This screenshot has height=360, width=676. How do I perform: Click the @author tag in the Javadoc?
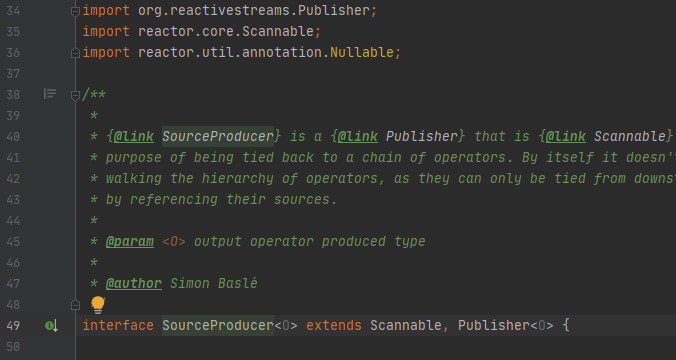tap(134, 284)
